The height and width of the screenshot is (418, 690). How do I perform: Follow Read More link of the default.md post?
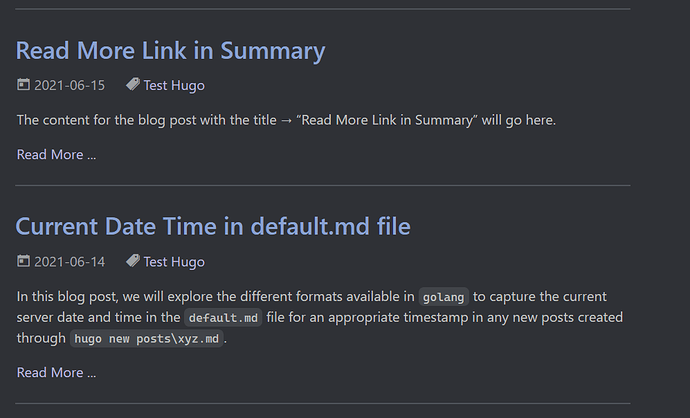pos(56,373)
